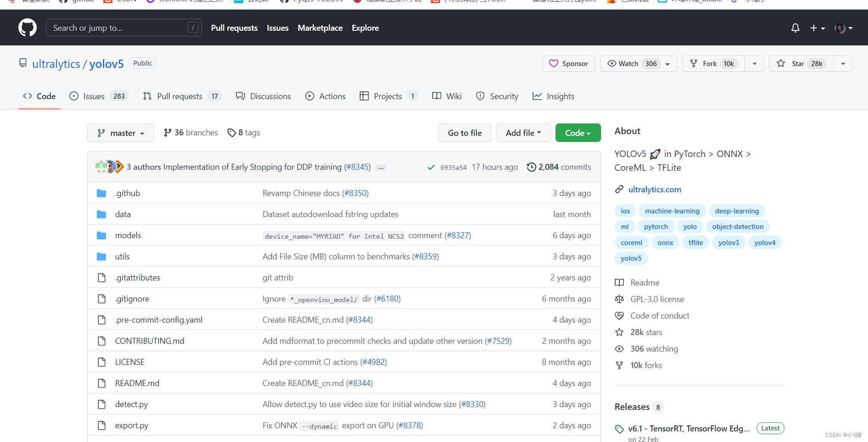Click the Sponsor heart button
Image resolution: width=868 pixels, height=442 pixels.
point(568,63)
